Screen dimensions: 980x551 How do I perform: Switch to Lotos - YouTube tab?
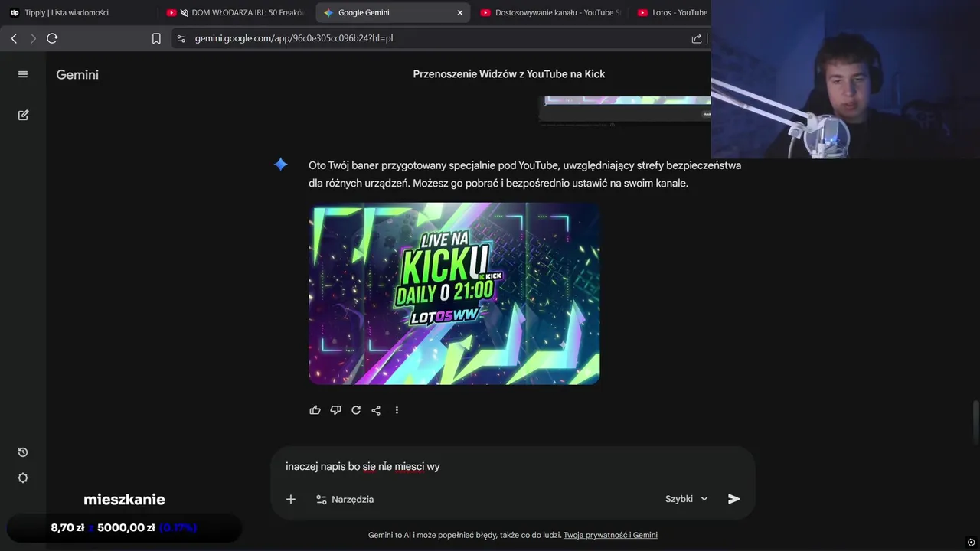tap(672, 13)
